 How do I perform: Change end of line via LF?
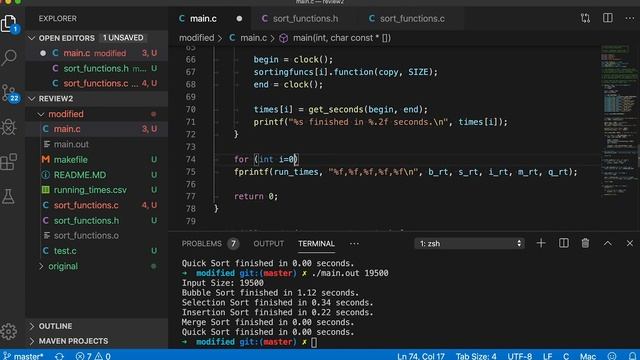pyautogui.click(x=547, y=356)
